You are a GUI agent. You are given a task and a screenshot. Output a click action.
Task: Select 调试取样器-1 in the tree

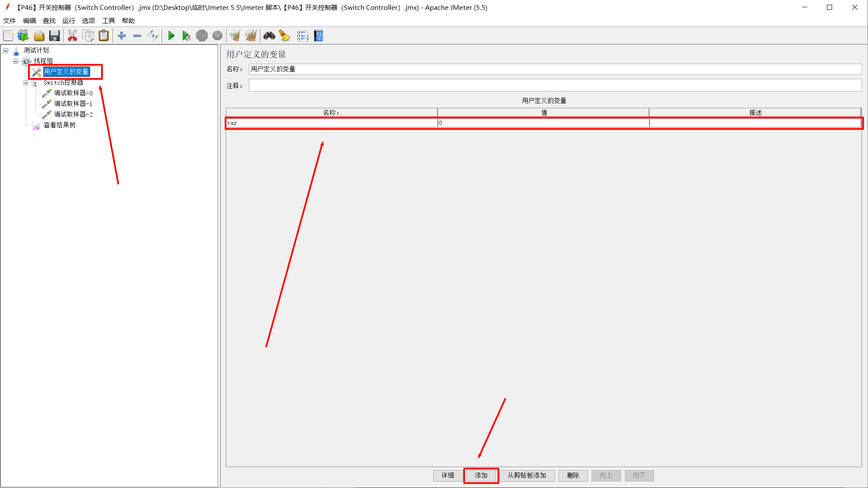[73, 104]
